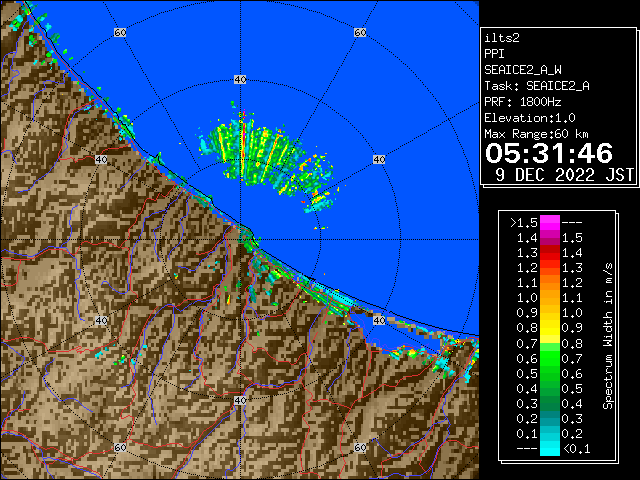Screen dimensions: 640x480
Task: Click the '<0.1' legend label
Action: click(576, 449)
